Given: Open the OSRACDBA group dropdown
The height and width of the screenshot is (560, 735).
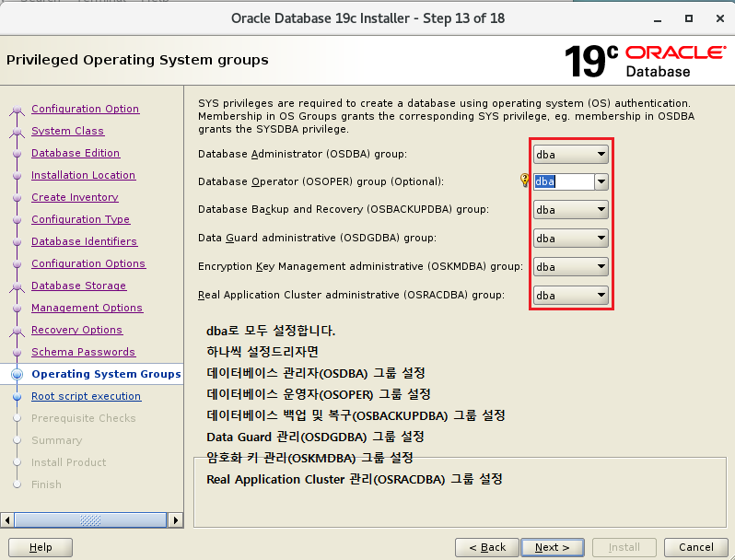Looking at the screenshot, I should 570,296.
